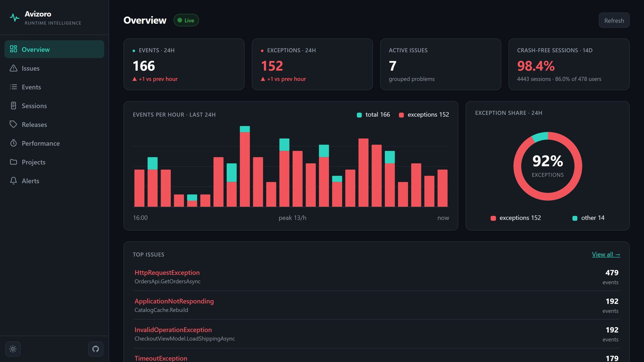Click the 'peak 13/h' chart label
644x362 pixels.
tap(292, 218)
